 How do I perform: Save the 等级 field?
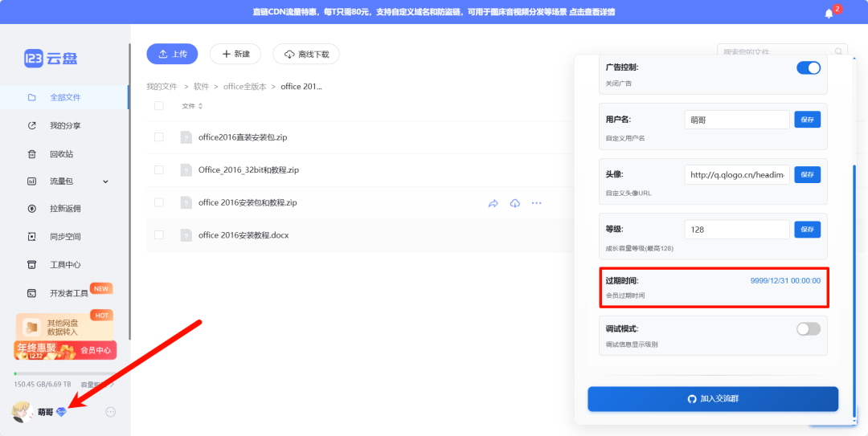point(808,229)
